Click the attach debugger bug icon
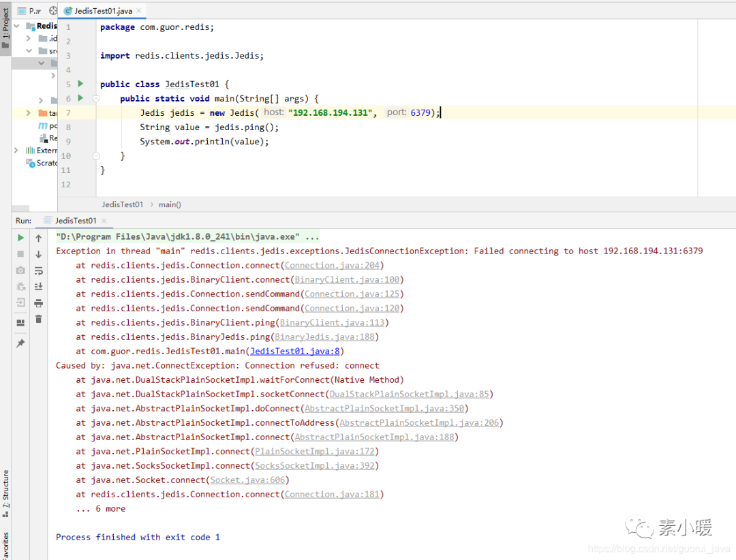Screen dimensions: 736x560 click(x=20, y=286)
